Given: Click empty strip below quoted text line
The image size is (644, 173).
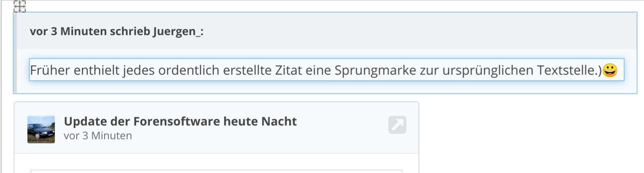Looking at the screenshot, I should 326,87.
